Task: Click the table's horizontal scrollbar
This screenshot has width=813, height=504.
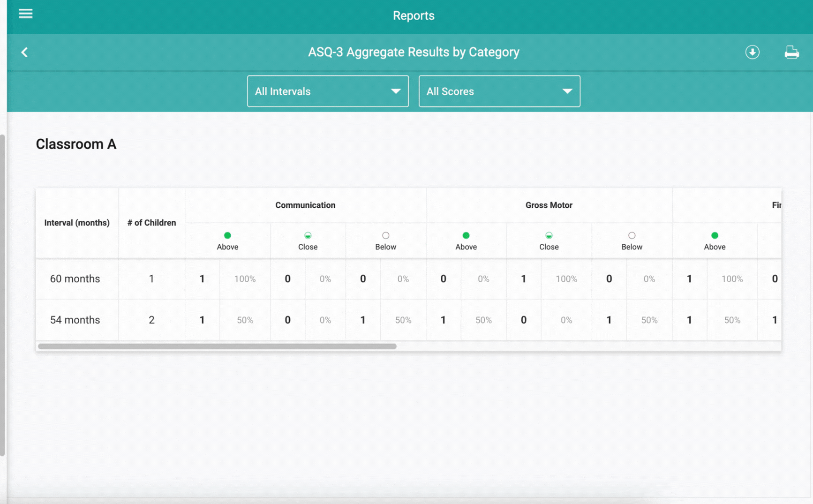Action: point(217,346)
